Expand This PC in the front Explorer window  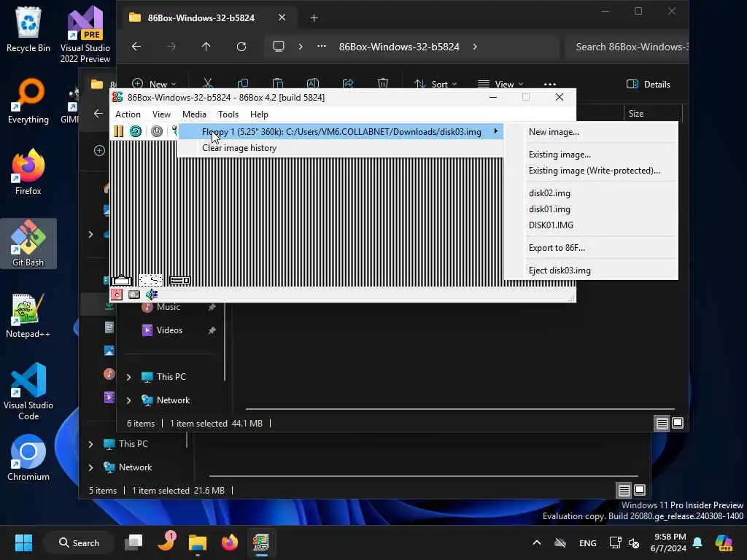click(128, 377)
